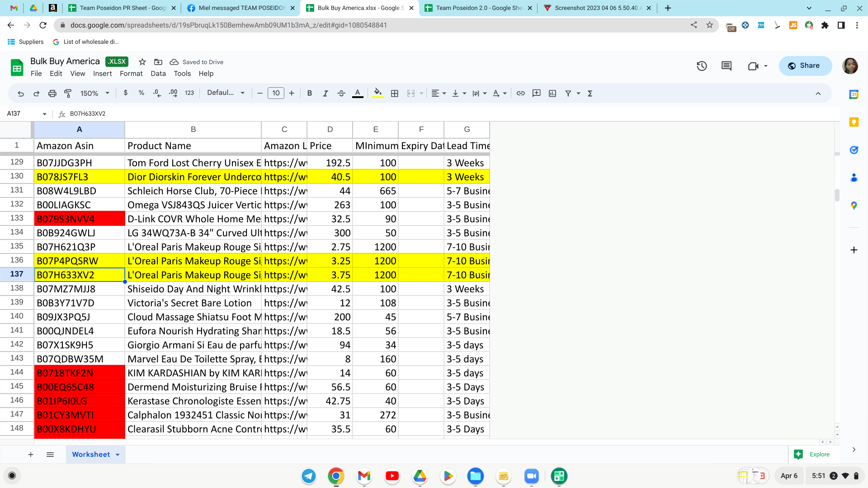Viewport: 868px width, 488px height.
Task: Collapse the toolbar menus with chevron
Action: tap(818, 94)
